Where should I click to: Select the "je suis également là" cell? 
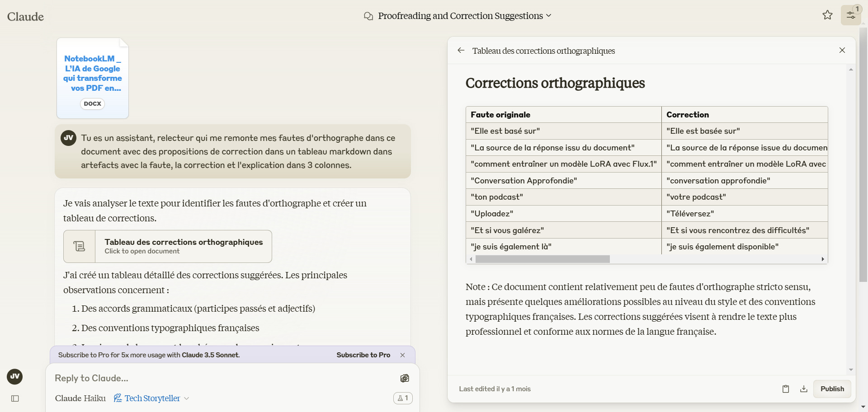[564, 247]
